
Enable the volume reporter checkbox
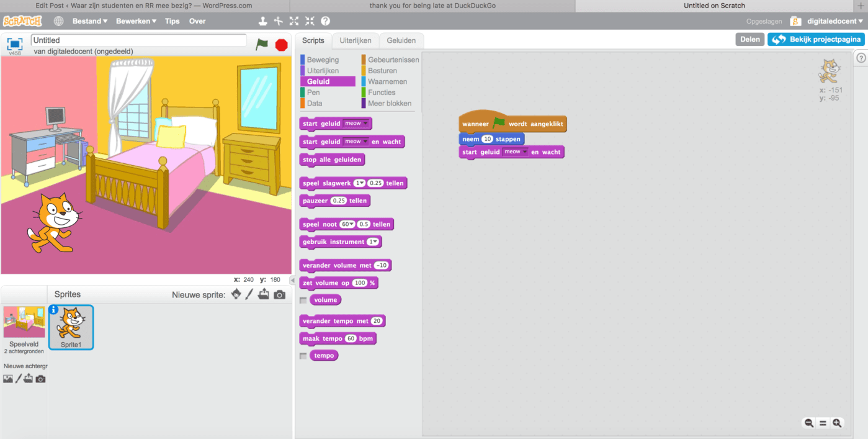(303, 300)
